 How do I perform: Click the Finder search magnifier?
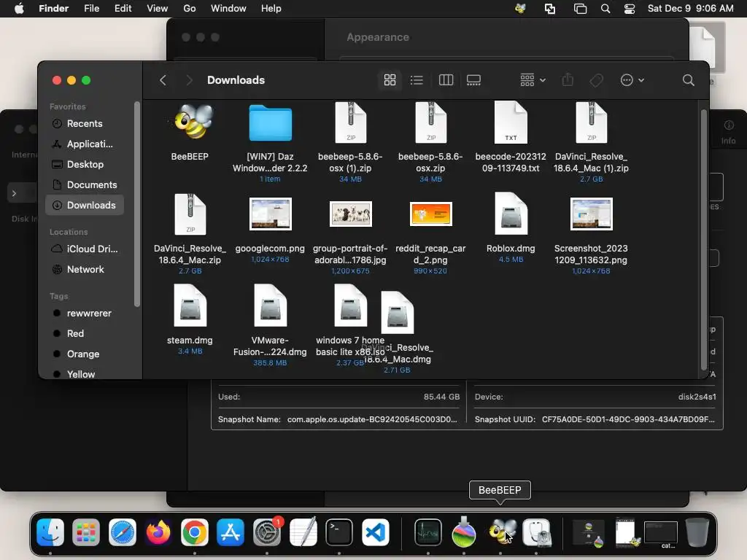[x=689, y=80]
